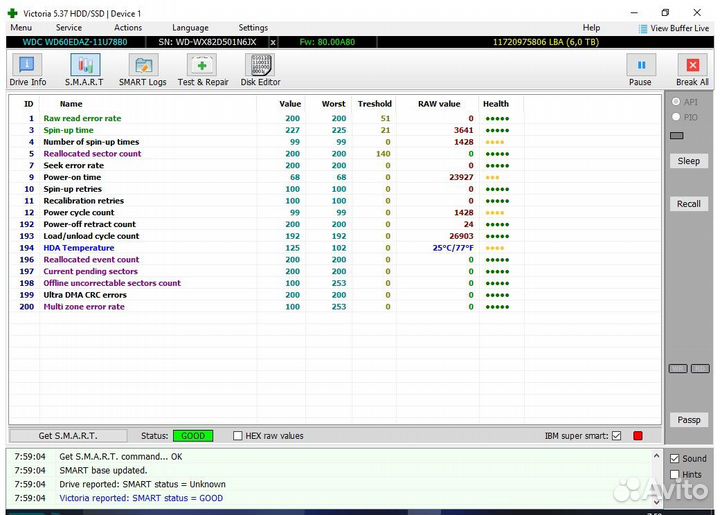Enable HEX raw values checkbox
The height and width of the screenshot is (515, 720).
pos(238,436)
